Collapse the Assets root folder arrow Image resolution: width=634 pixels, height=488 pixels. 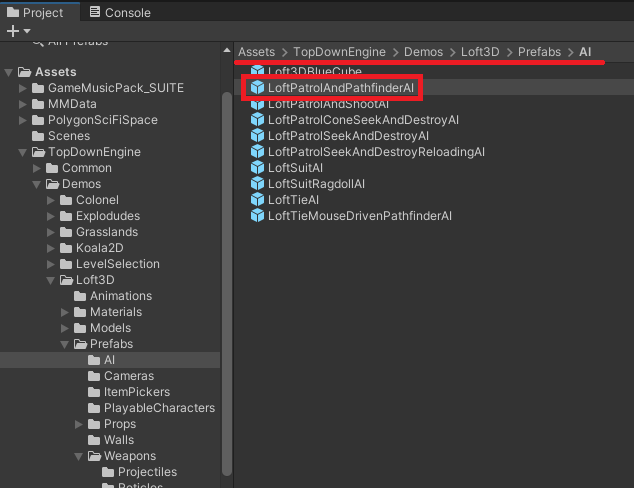8,72
